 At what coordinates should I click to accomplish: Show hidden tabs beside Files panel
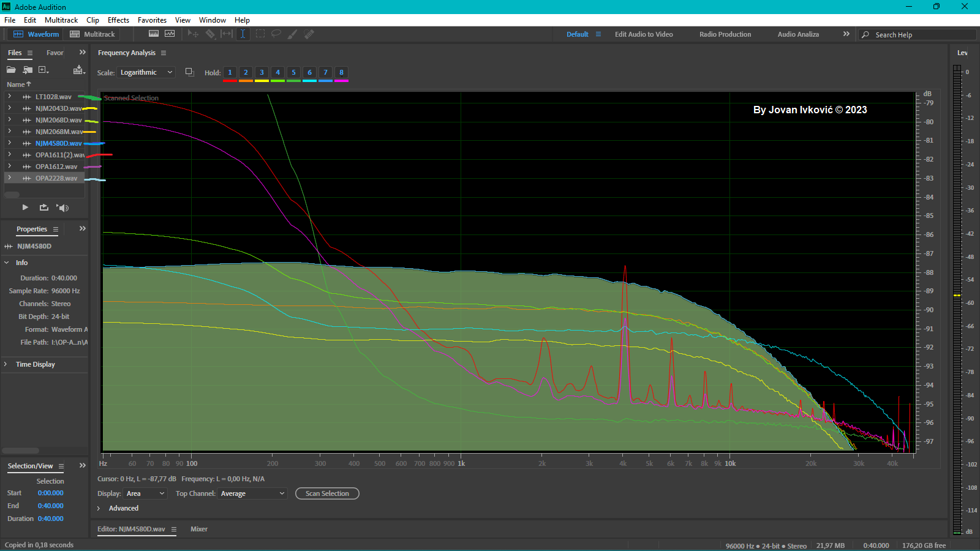click(83, 53)
